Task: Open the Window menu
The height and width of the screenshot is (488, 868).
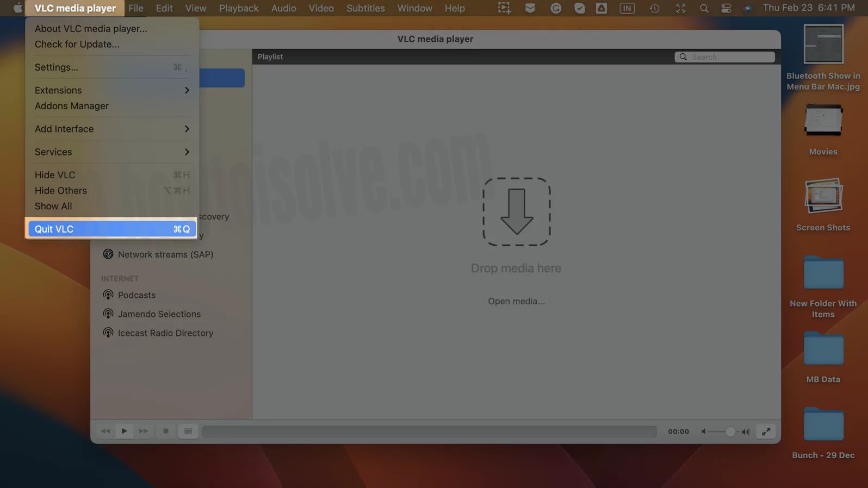Action: pyautogui.click(x=414, y=8)
